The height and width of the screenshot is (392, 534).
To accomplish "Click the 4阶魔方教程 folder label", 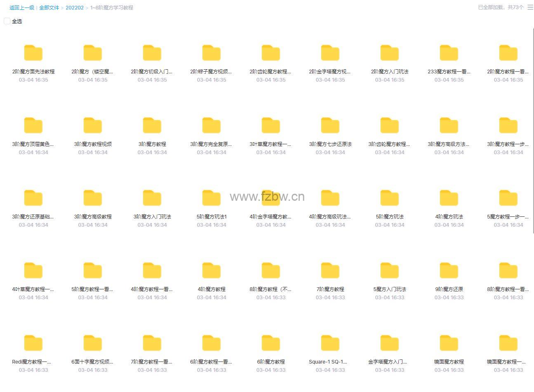I will [212, 289].
